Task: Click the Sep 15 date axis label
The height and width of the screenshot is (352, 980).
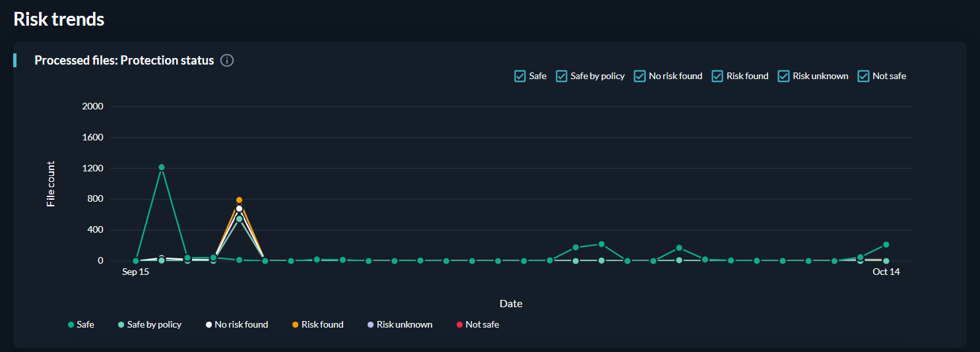Action: [x=136, y=272]
